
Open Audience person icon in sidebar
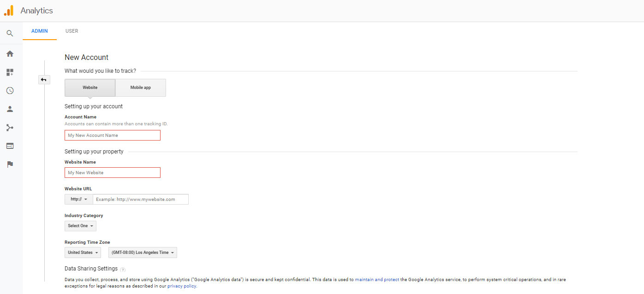coord(10,109)
